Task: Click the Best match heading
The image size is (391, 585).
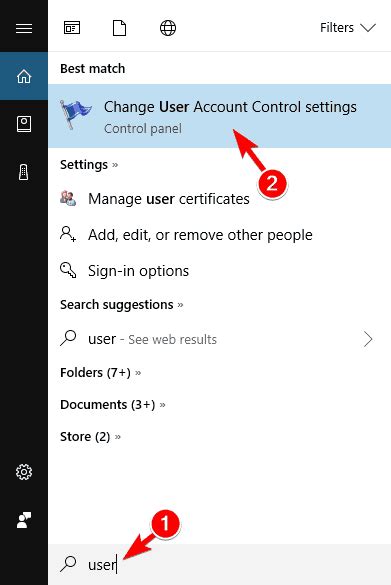Action: coord(93,69)
